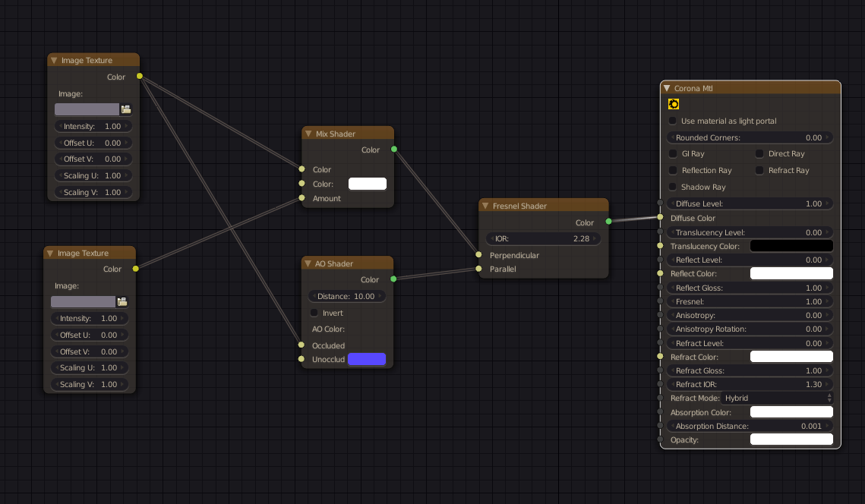
Task: Select the AO Shader node title
Action: pos(333,263)
